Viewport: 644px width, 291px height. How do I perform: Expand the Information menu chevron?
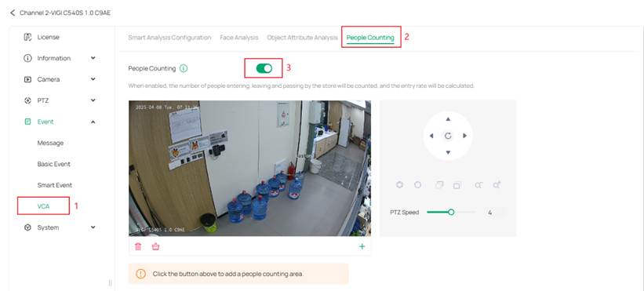pos(93,58)
